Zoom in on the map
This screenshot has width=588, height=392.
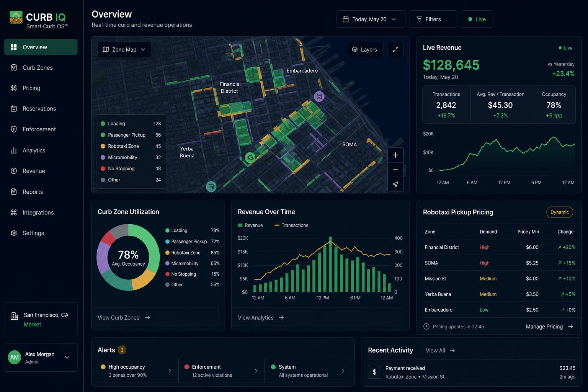[x=395, y=155]
